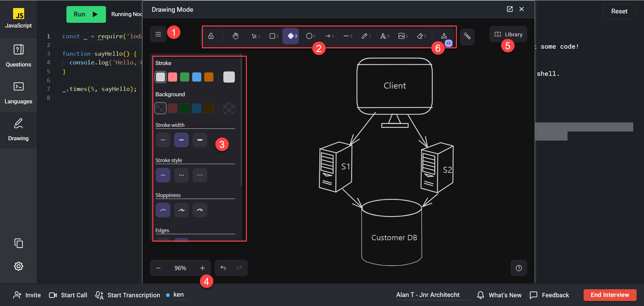Switch to the Languages sidebar tab

coord(18,93)
